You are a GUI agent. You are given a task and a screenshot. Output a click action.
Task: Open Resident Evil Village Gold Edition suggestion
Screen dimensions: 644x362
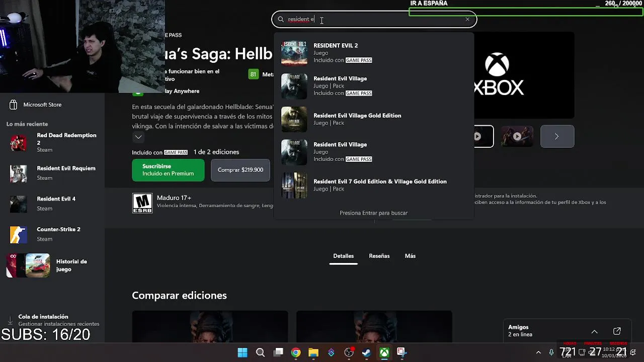click(373, 119)
